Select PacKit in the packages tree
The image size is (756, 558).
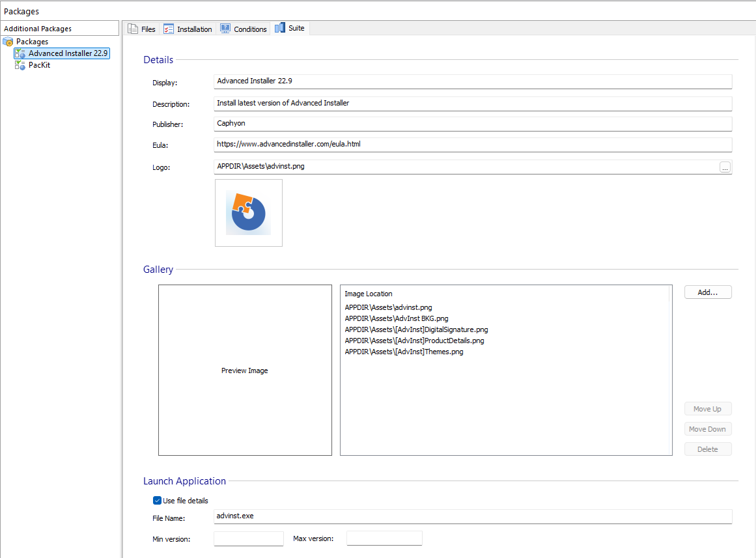click(39, 65)
